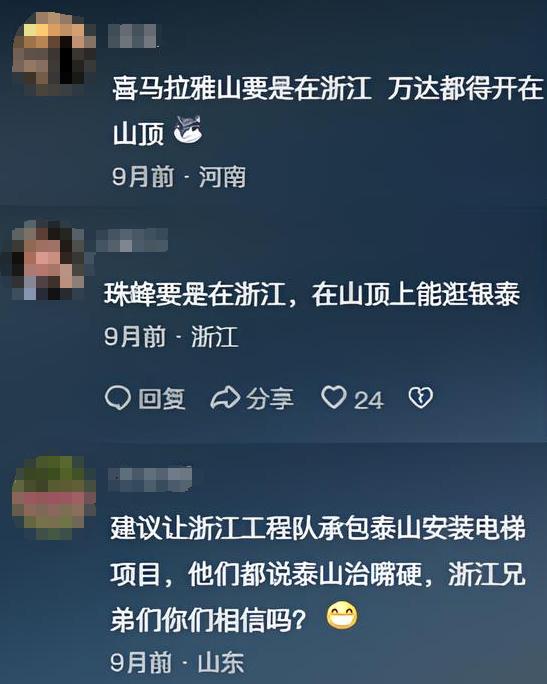547x684 pixels.
Task: Dislike with the broken heart icon
Action: [421, 397]
